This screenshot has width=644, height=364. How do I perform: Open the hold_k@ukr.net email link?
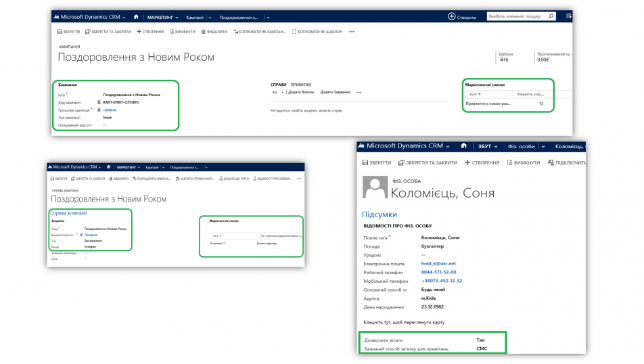(x=438, y=263)
